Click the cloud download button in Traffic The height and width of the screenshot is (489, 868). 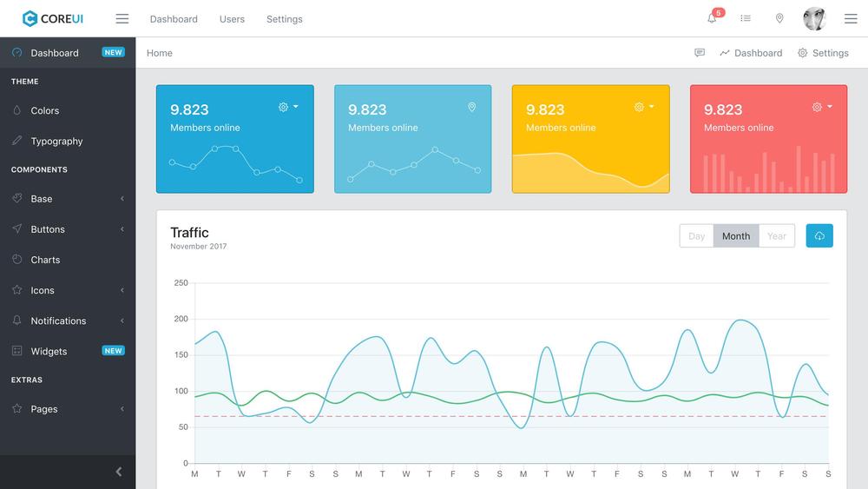pos(819,235)
